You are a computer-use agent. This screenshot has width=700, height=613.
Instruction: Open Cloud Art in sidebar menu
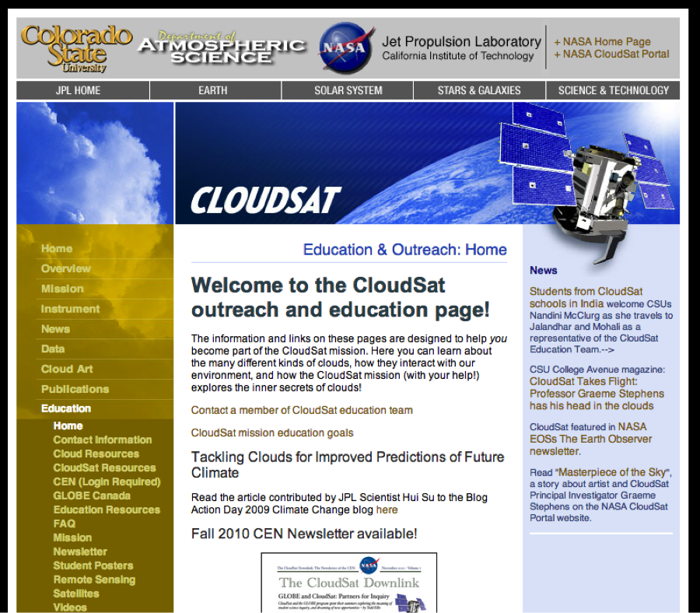click(x=67, y=370)
